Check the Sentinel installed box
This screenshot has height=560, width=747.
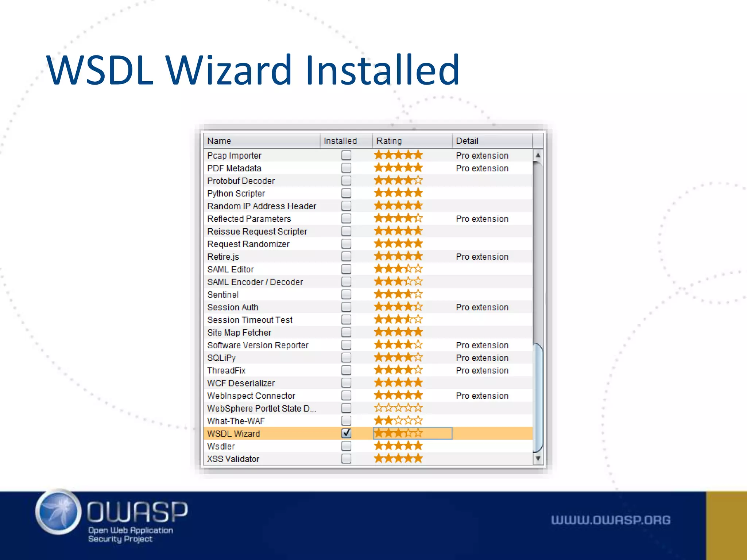(346, 294)
